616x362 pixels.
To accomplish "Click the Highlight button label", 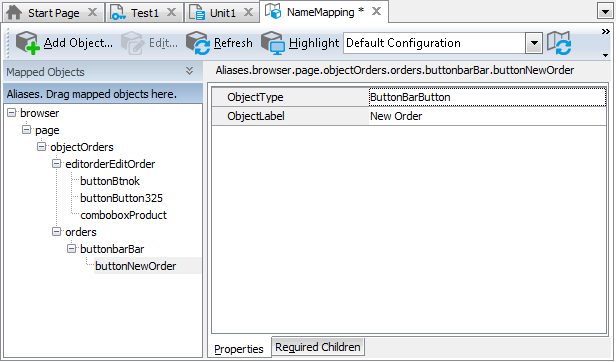I will click(314, 43).
